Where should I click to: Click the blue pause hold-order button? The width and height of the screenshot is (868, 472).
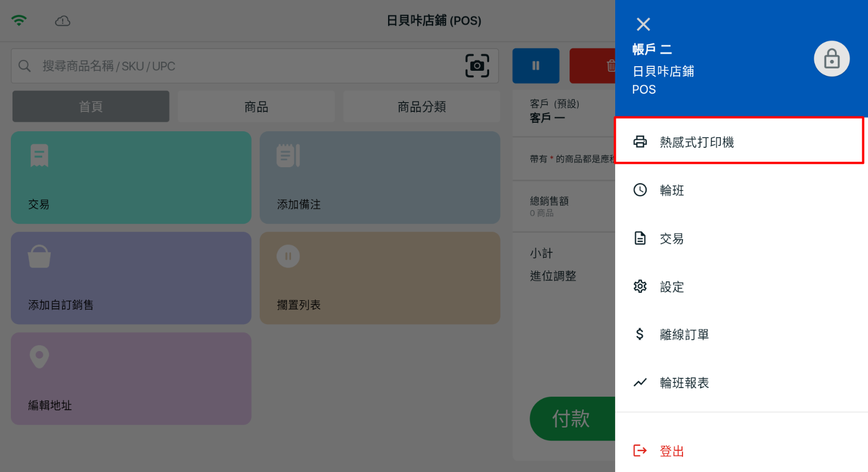[x=535, y=66]
